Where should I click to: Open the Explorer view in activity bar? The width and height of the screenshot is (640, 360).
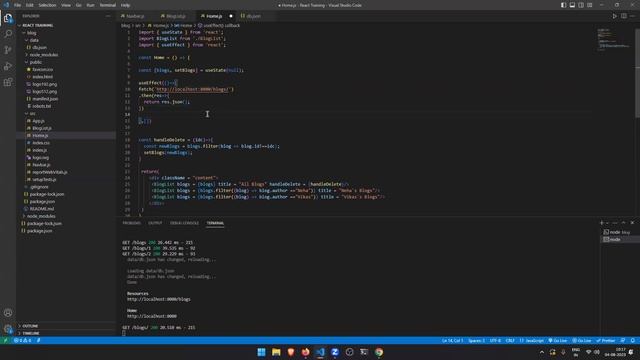tap(8, 18)
